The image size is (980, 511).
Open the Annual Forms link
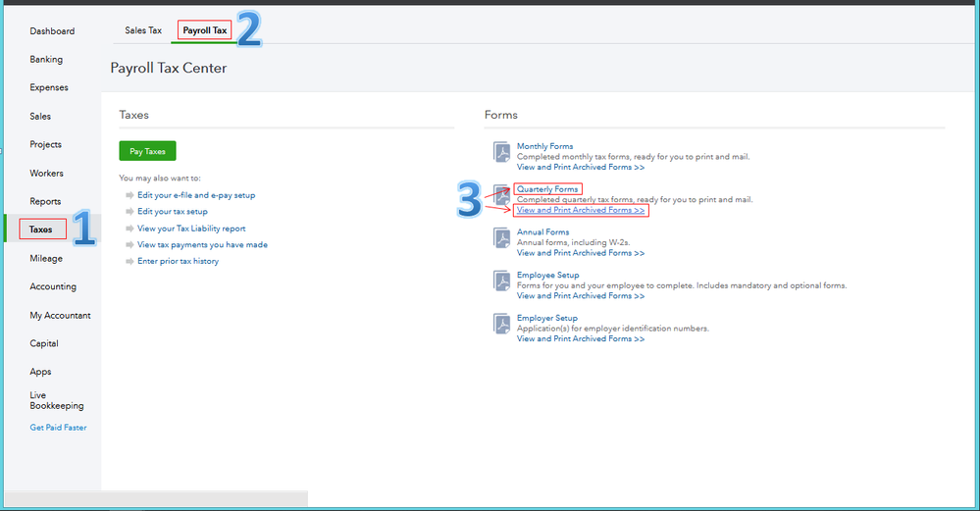542,231
